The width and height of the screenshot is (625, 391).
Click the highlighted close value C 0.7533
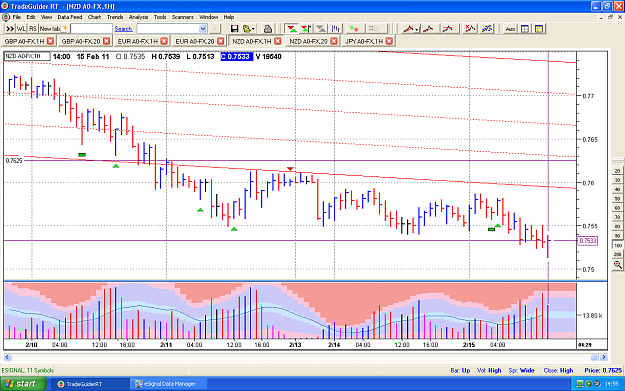click(x=236, y=57)
